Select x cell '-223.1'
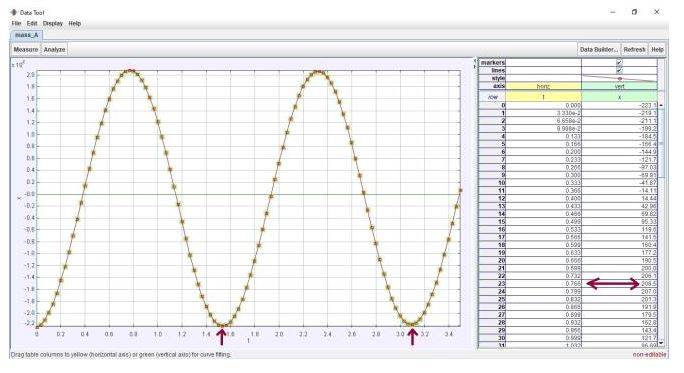This screenshot has height=373, width=684. coord(619,106)
